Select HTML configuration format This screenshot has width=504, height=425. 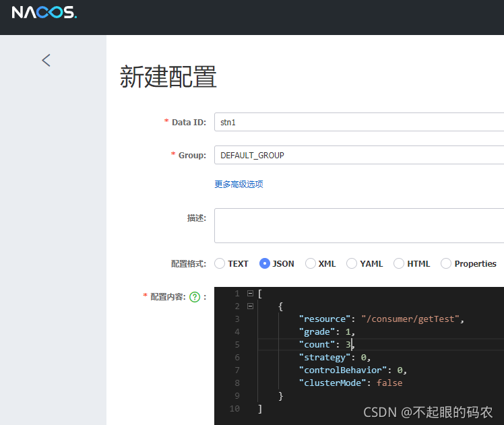pyautogui.click(x=399, y=263)
